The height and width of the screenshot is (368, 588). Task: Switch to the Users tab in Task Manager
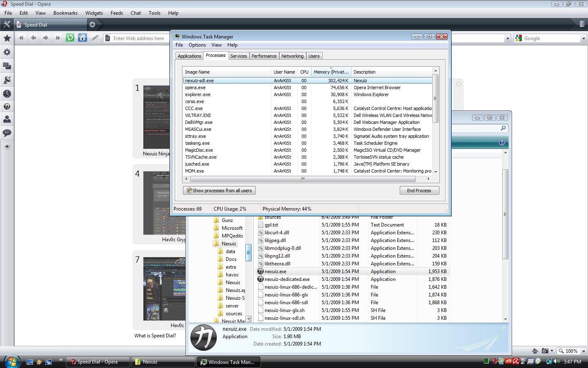(314, 56)
